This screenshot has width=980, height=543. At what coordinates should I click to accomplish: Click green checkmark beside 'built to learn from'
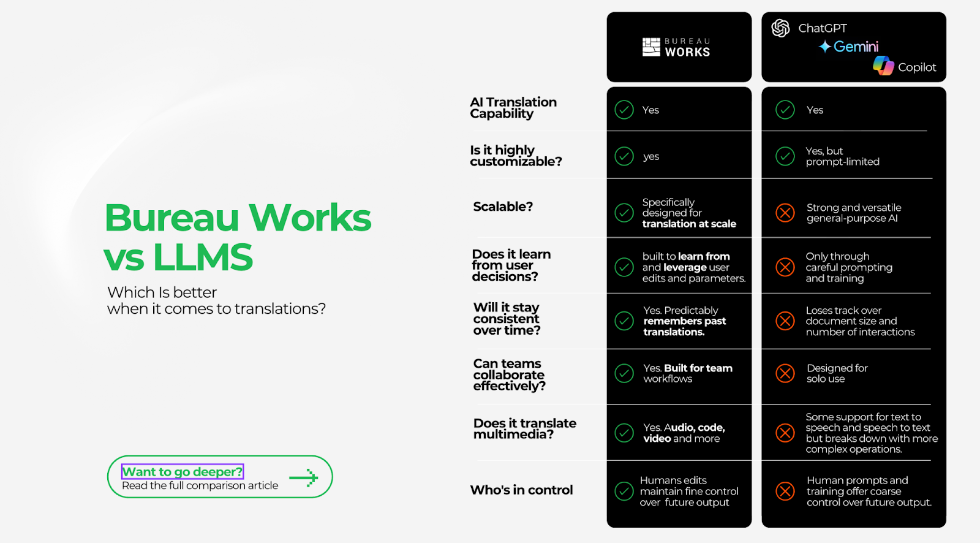624,267
